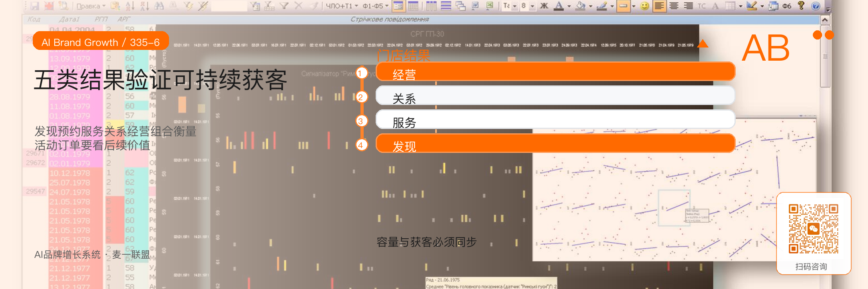Click the plain funnel filter icon

tap(284, 6)
